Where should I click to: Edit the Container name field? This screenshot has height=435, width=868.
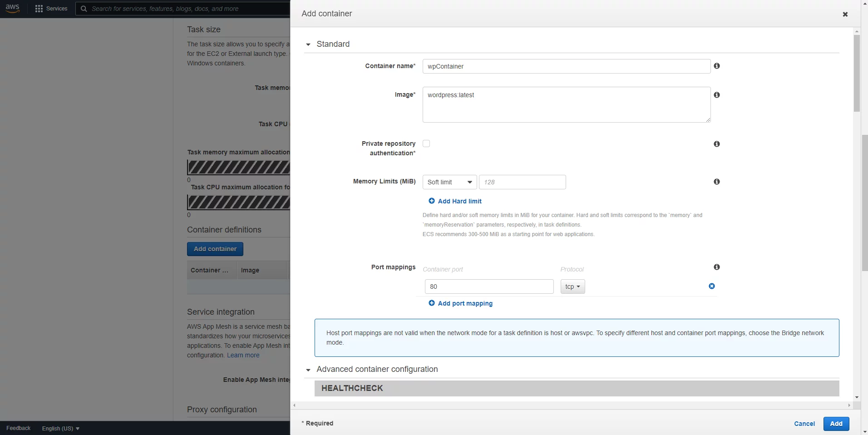(566, 66)
